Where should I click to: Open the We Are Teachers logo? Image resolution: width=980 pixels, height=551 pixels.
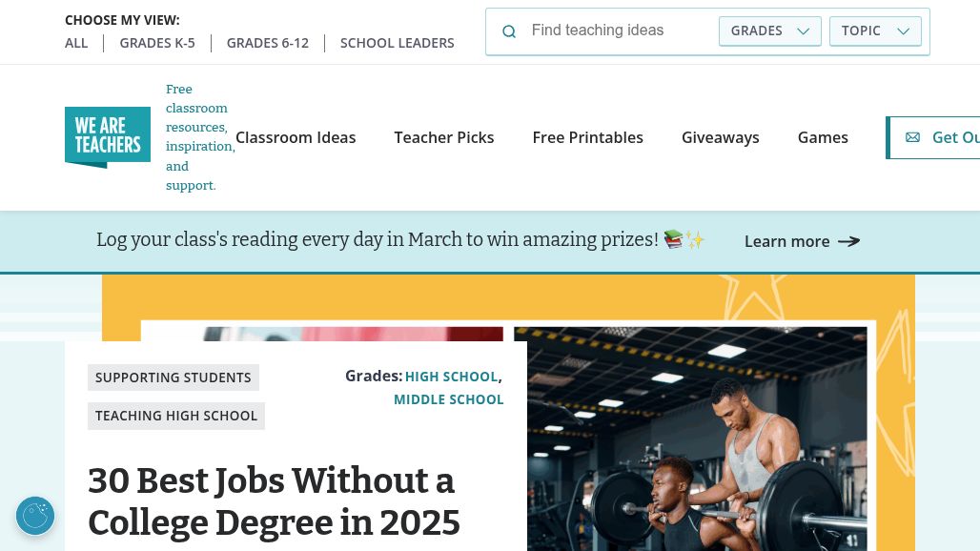coord(108,137)
